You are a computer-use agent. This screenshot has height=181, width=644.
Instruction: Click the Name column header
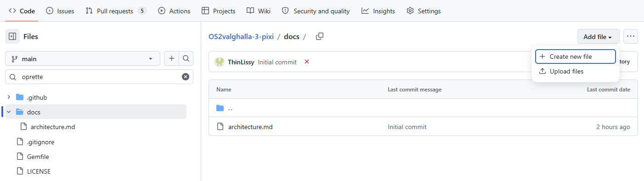224,90
